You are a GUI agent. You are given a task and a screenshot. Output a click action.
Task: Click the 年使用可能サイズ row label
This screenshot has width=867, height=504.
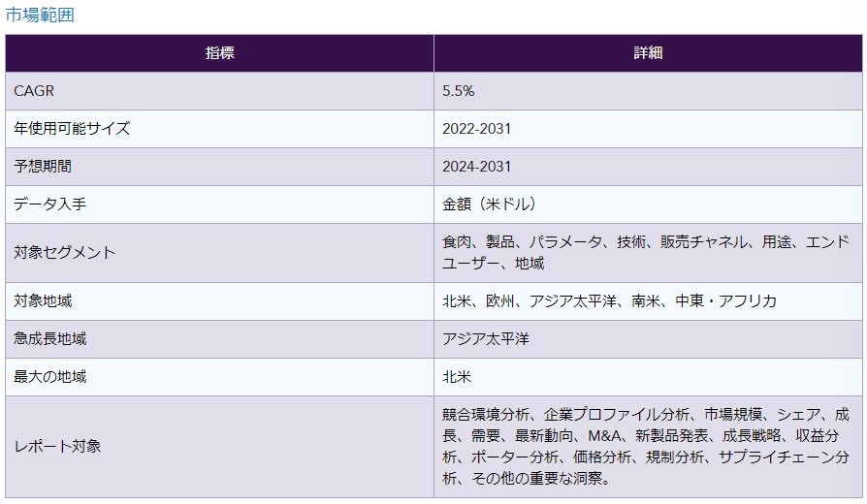[x=72, y=129]
